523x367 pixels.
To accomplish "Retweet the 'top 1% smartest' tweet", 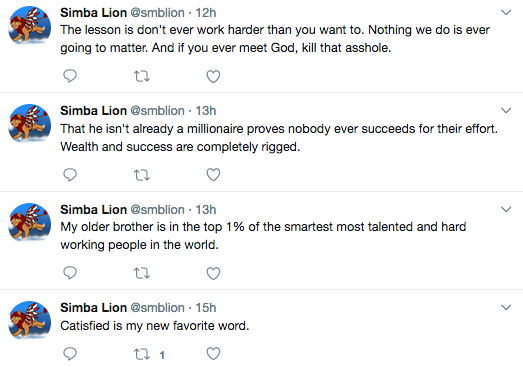I will 142,273.
